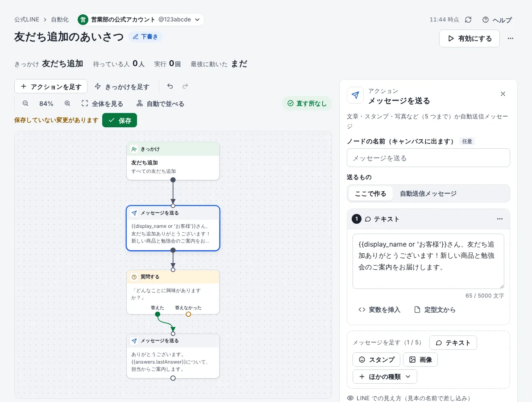
Task: Click 定型文から template button
Action: pyautogui.click(x=435, y=310)
